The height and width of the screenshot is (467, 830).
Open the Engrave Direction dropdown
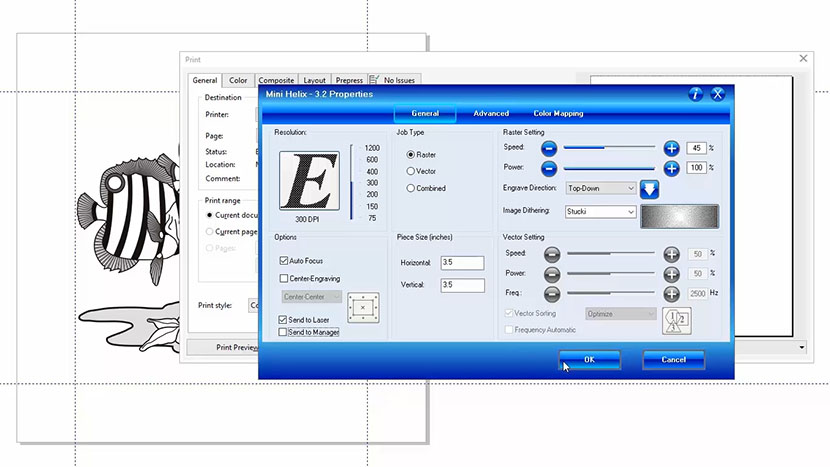pyautogui.click(x=600, y=188)
